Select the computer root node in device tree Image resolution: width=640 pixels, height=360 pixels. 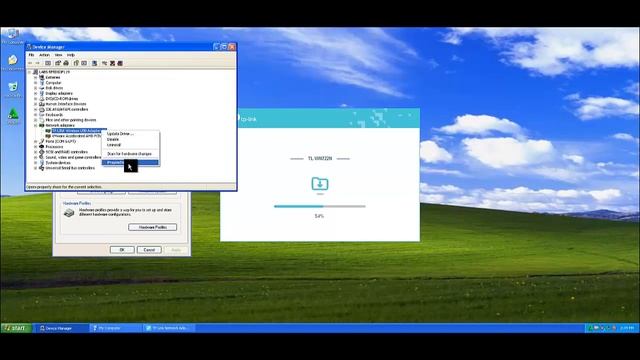pos(54,72)
